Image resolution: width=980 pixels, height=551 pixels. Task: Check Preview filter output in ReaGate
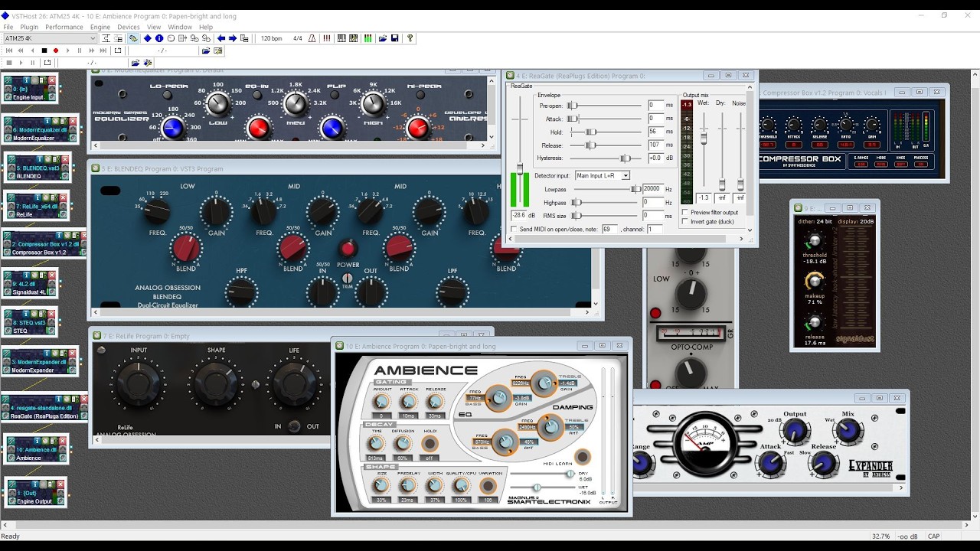pos(684,212)
